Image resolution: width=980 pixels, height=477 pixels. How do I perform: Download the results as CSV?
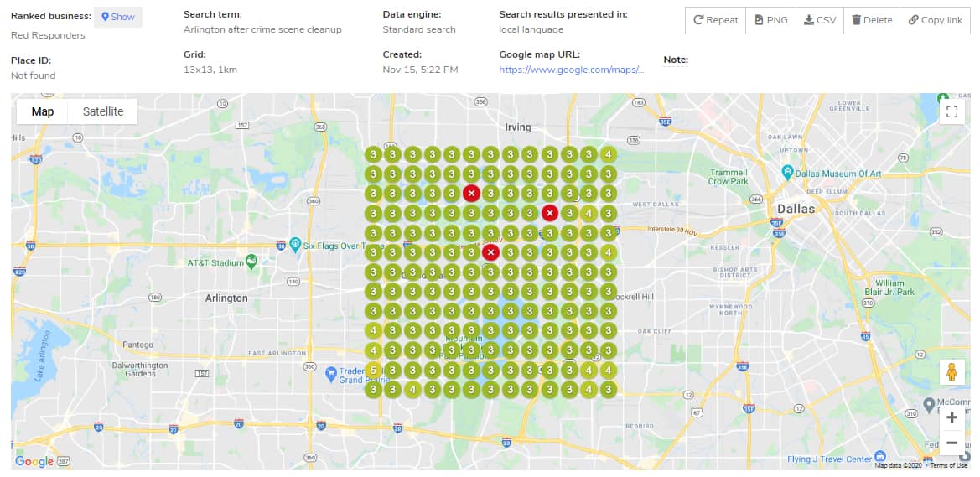(819, 20)
